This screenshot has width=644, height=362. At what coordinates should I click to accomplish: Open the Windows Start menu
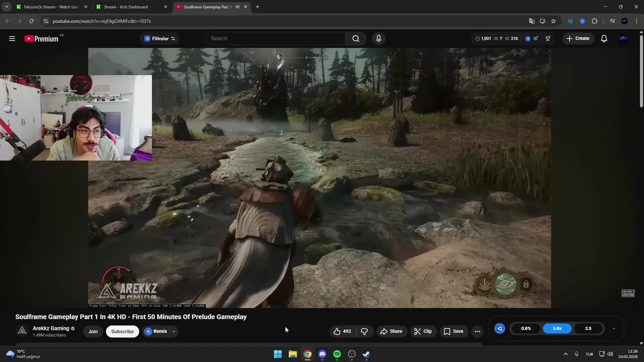coord(278,354)
